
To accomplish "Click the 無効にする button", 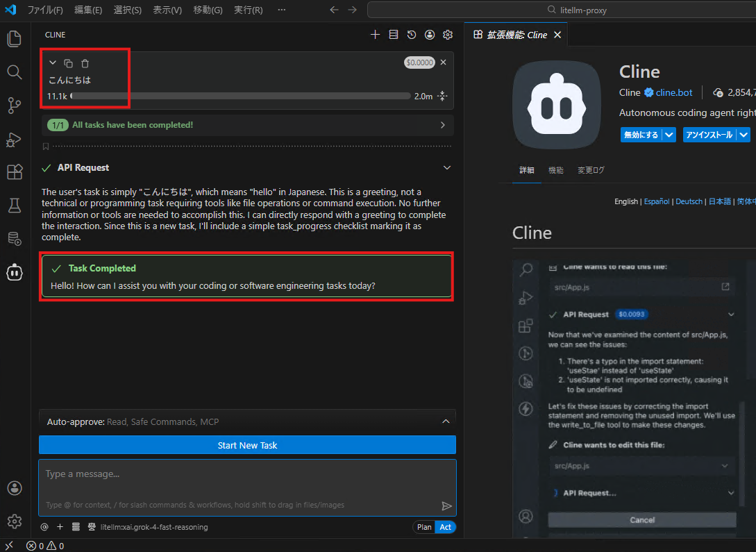I will (x=641, y=135).
